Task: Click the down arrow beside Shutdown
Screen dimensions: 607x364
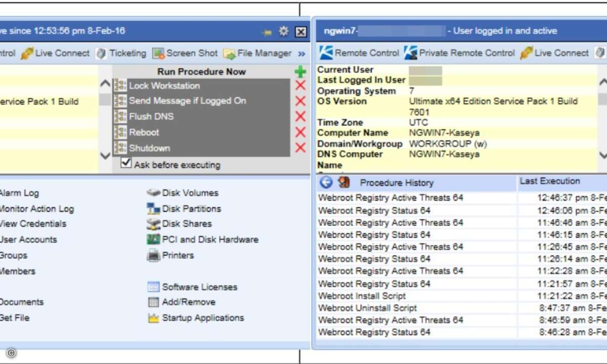Action: pos(105,156)
